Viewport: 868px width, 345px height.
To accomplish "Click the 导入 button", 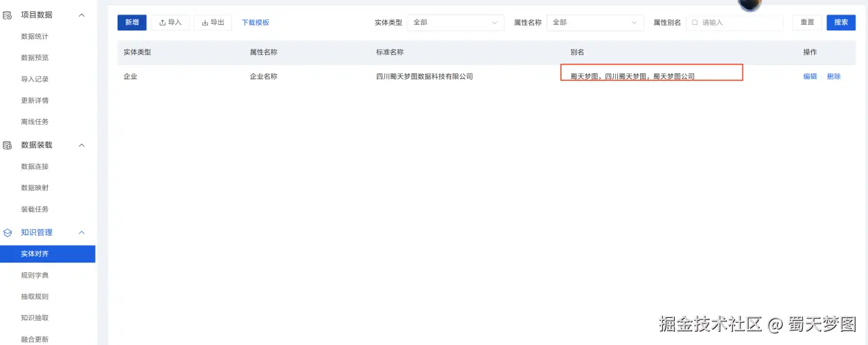I will [170, 23].
